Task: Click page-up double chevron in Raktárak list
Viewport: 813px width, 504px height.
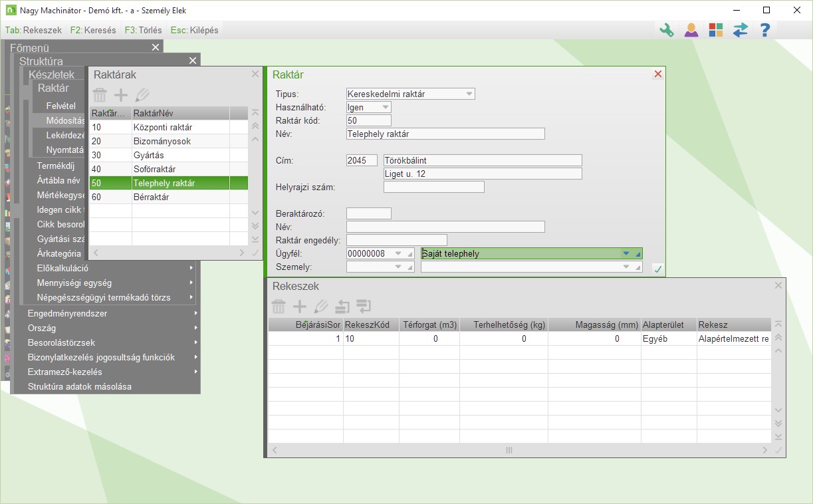Action: click(x=255, y=126)
